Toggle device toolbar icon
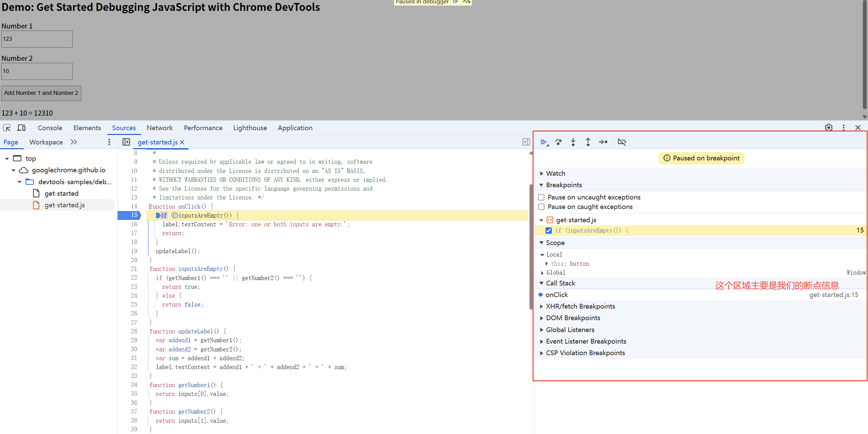868x434 pixels. (21, 128)
